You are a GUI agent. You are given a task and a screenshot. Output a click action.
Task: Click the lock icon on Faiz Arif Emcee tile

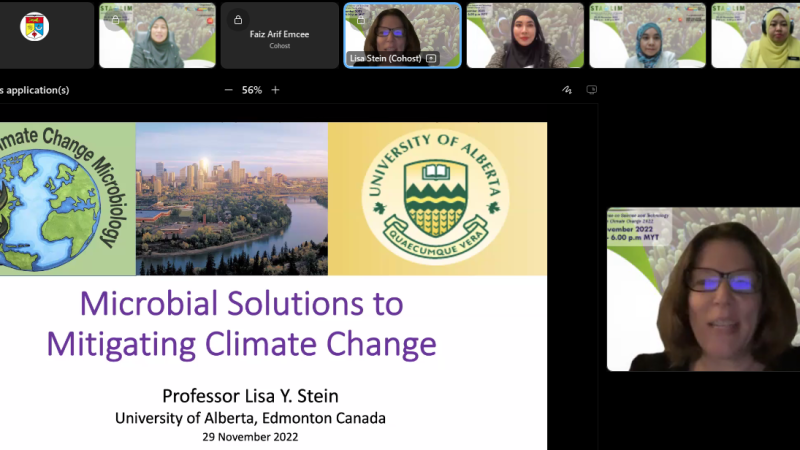click(x=237, y=19)
